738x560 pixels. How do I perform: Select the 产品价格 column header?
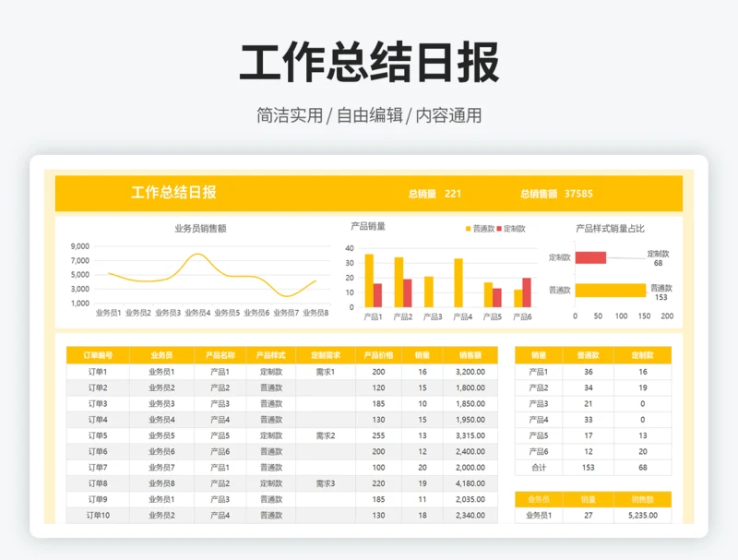point(378,355)
